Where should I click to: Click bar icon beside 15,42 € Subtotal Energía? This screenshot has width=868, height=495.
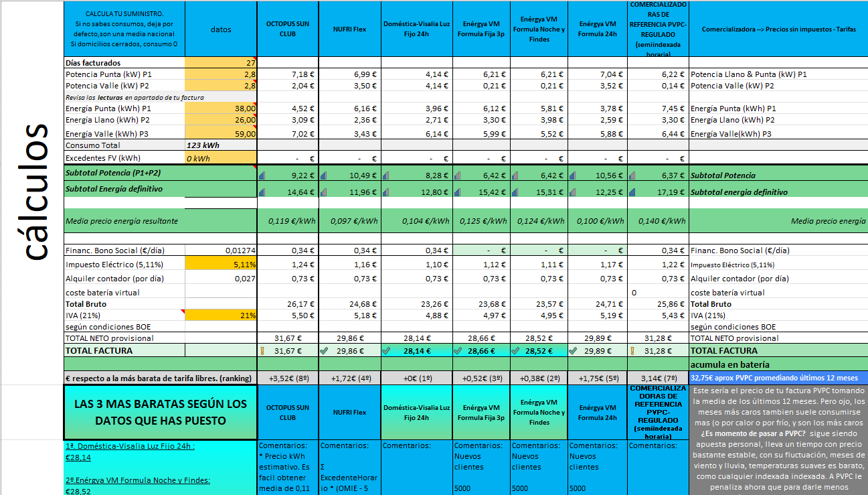(x=457, y=192)
